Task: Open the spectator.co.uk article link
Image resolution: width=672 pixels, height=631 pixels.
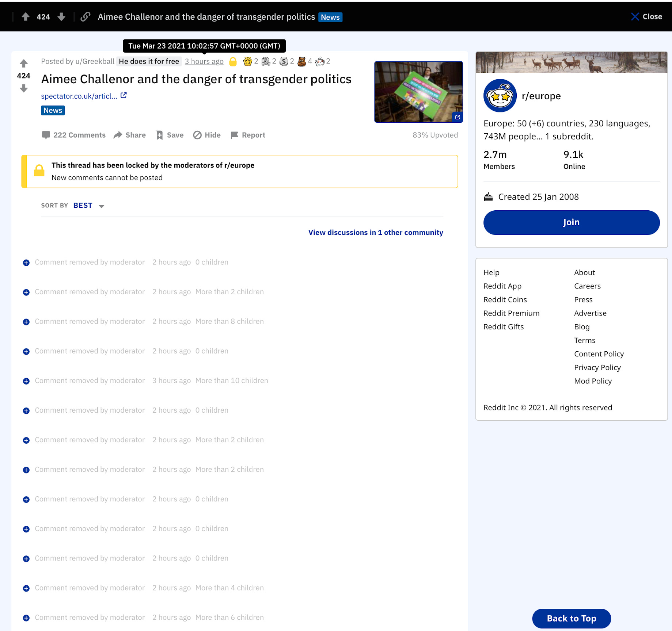Action: (79, 96)
